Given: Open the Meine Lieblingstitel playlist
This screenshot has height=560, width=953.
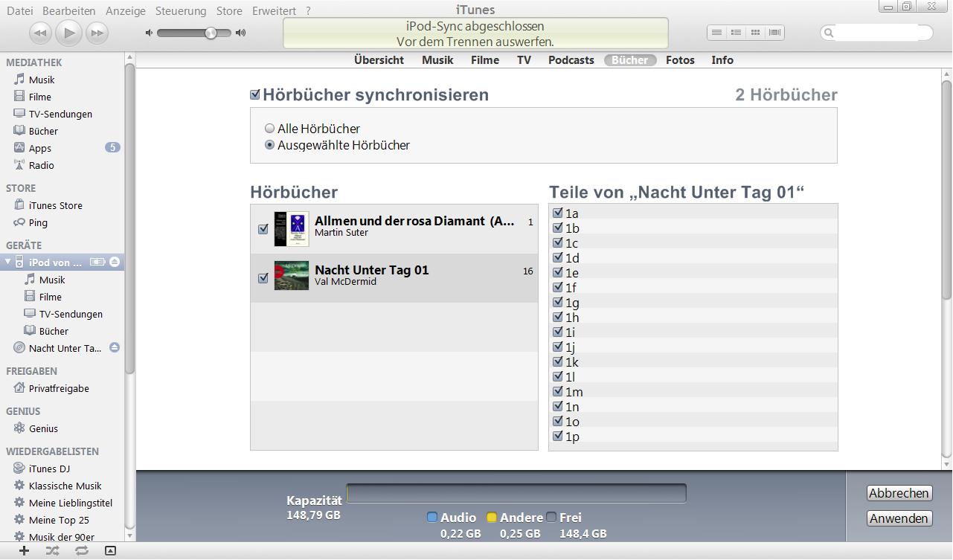Looking at the screenshot, I should pyautogui.click(x=71, y=503).
